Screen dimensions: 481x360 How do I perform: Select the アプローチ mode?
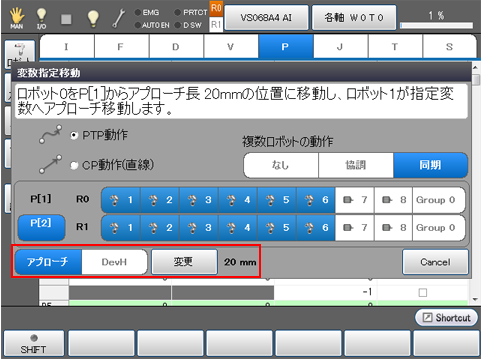(48, 262)
